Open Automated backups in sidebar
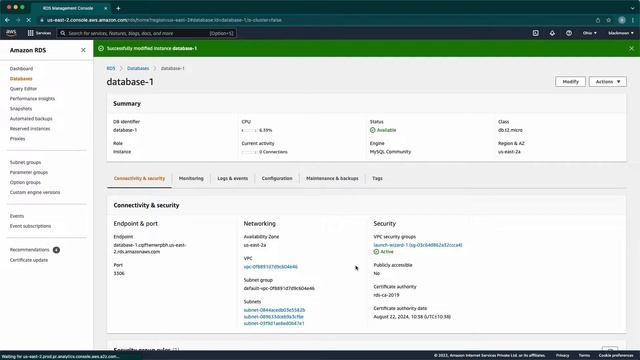The image size is (640, 360). 31,119
